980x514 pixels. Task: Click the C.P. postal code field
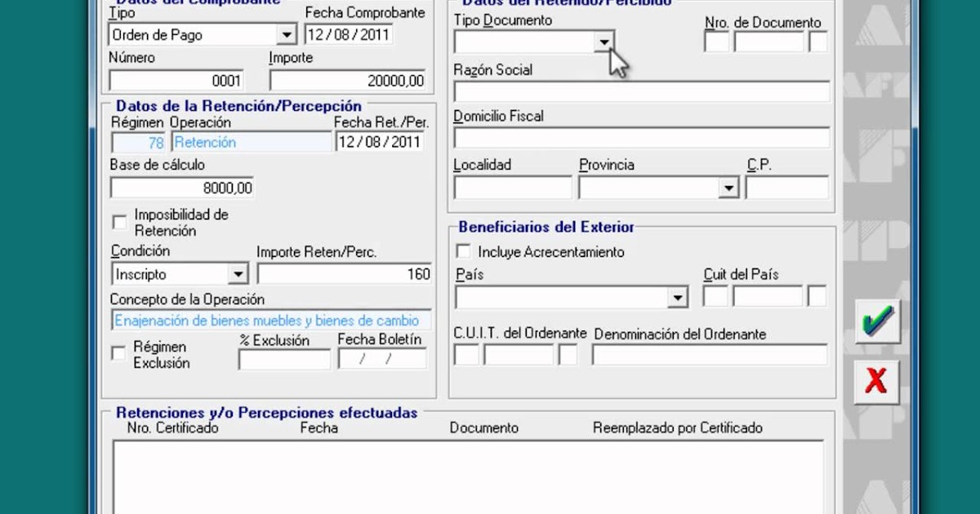[786, 188]
